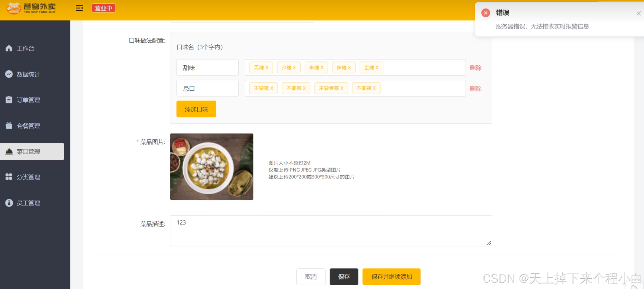Remove the 无糖 flavor tag
This screenshot has height=289, width=644.
pos(267,67)
